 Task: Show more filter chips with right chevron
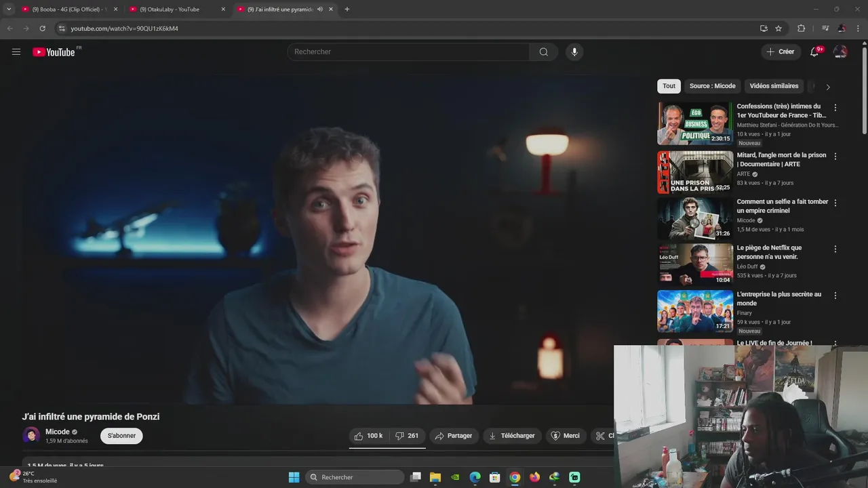click(828, 87)
